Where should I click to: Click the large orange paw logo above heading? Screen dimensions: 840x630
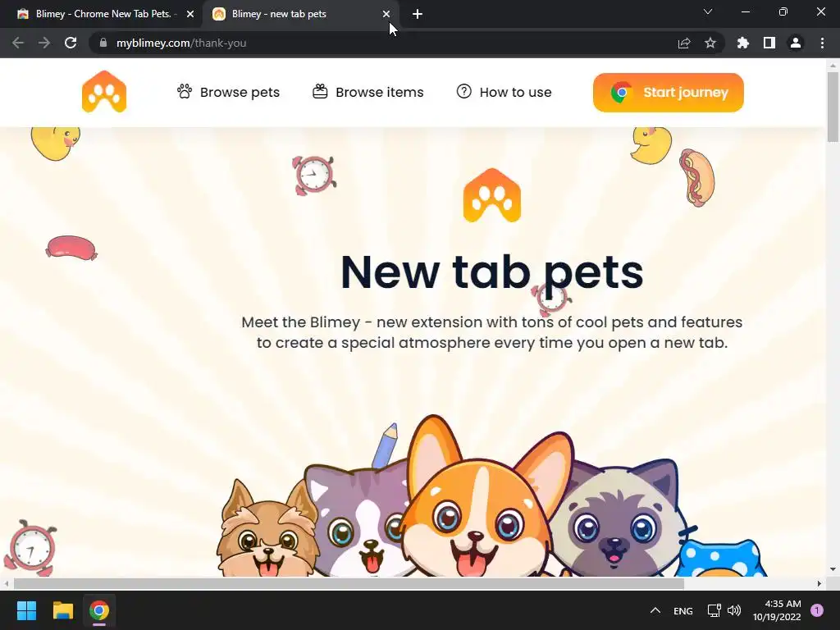click(x=492, y=195)
